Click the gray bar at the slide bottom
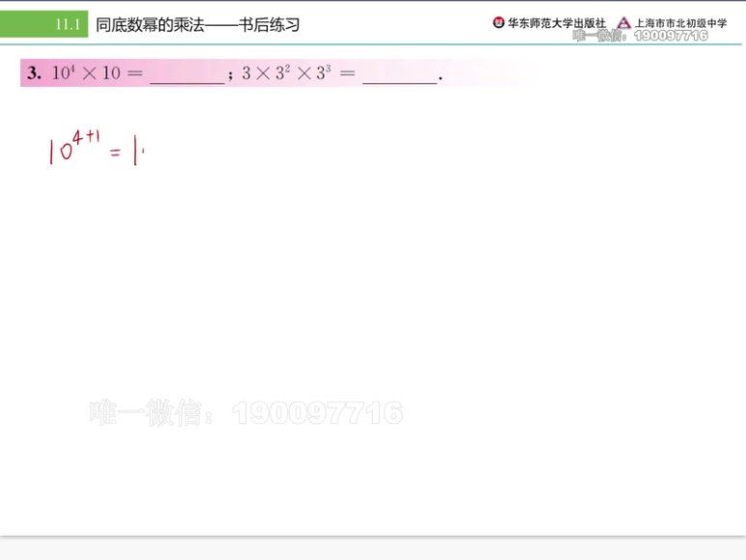This screenshot has height=560, width=746. pos(373,547)
